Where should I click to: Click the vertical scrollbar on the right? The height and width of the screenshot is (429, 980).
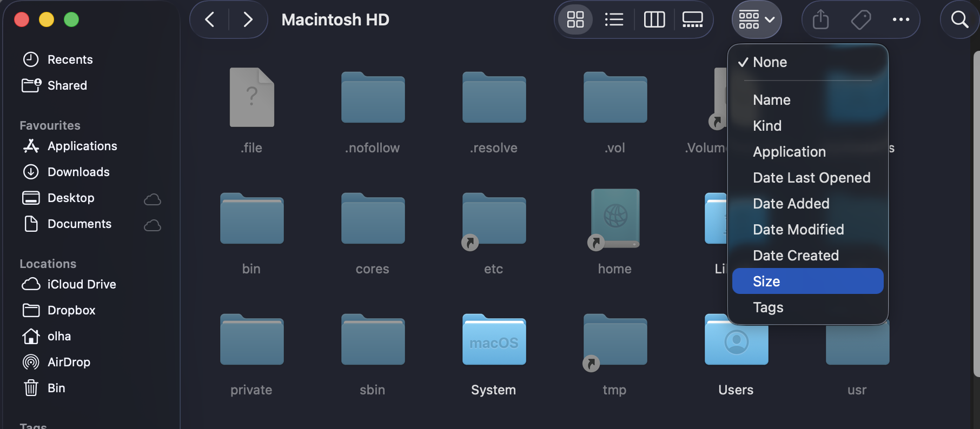click(977, 214)
